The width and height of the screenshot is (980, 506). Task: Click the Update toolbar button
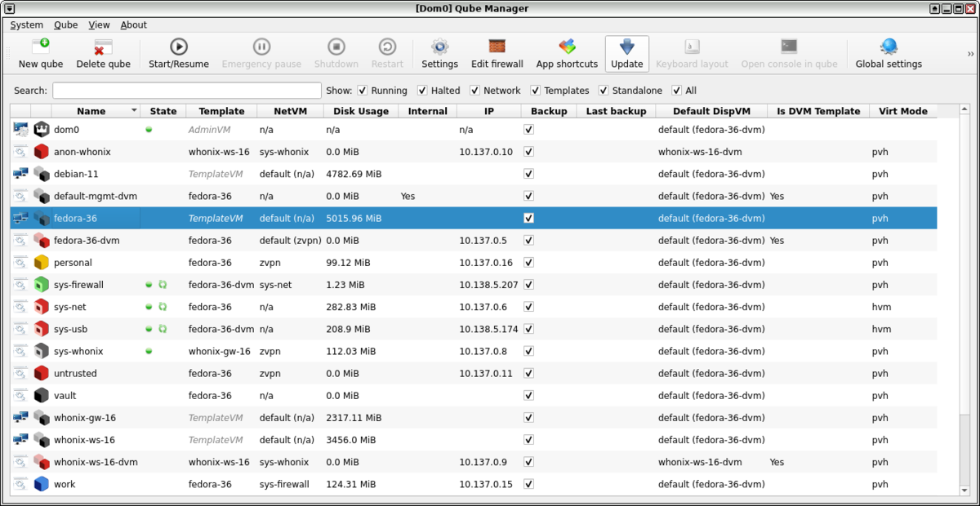(626, 54)
